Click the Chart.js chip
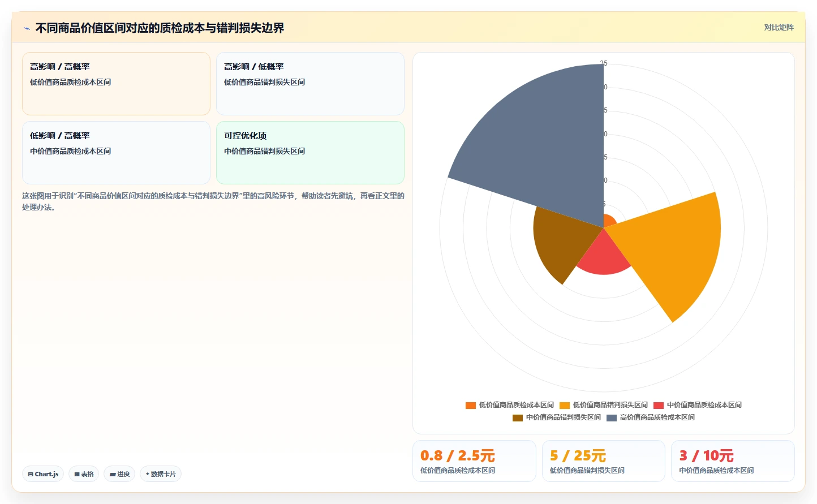 tap(43, 474)
